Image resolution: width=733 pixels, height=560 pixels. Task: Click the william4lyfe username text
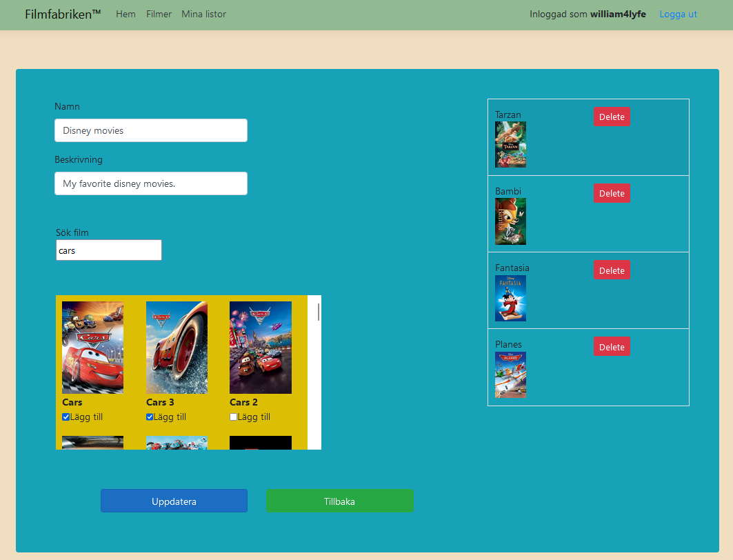(x=618, y=14)
